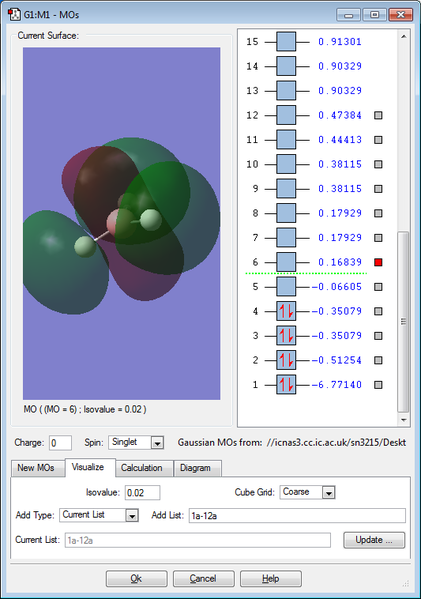Open Help for the MOs dialog
This screenshot has width=421, height=599.
pos(270,578)
